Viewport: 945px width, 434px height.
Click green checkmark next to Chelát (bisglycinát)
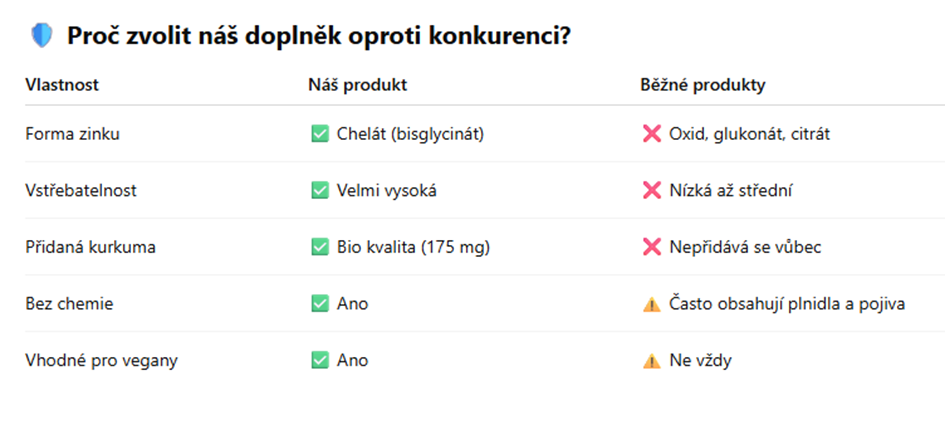[x=319, y=134]
